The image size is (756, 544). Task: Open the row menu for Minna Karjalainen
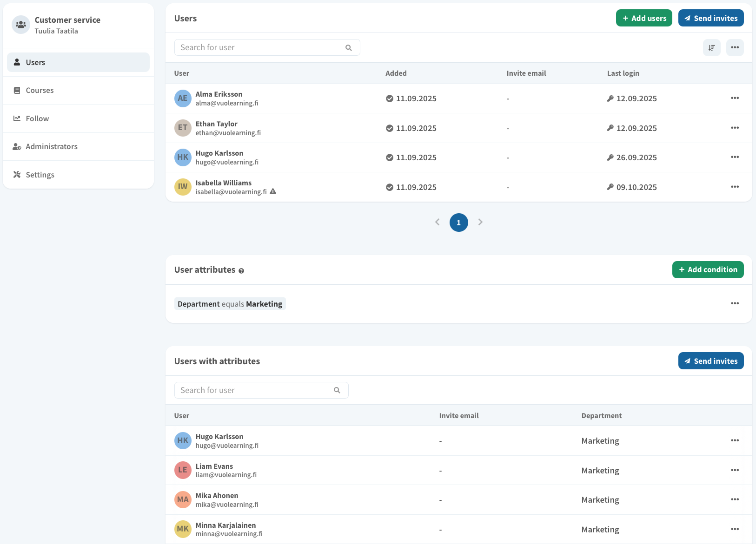[735, 529]
